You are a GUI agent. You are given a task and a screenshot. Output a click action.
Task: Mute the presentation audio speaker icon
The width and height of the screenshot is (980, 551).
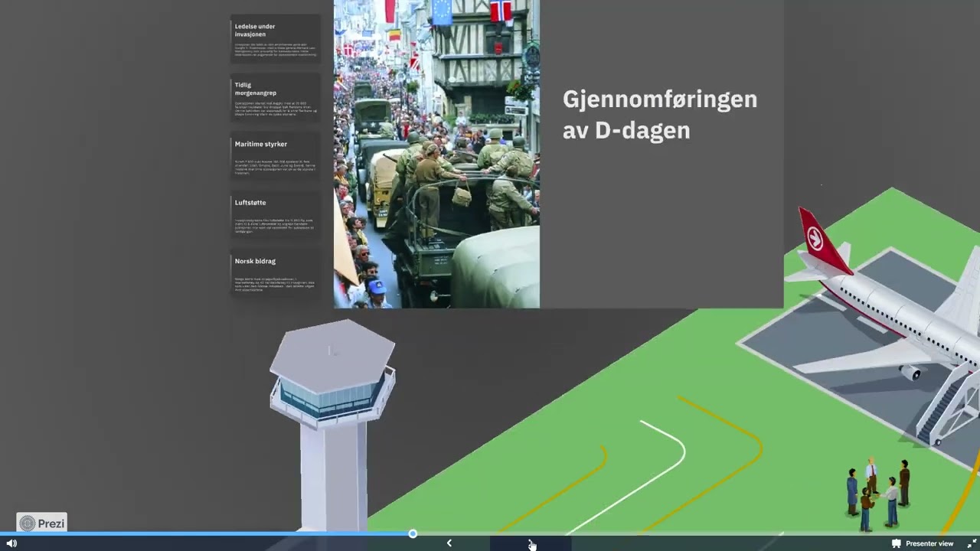(11, 543)
